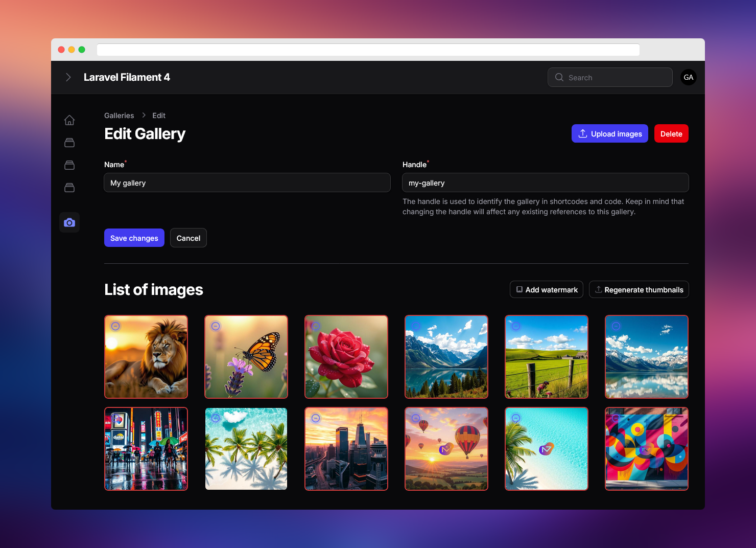This screenshot has height=548, width=756.
Task: Select the first archive resource icon in sidebar
Action: [x=69, y=142]
